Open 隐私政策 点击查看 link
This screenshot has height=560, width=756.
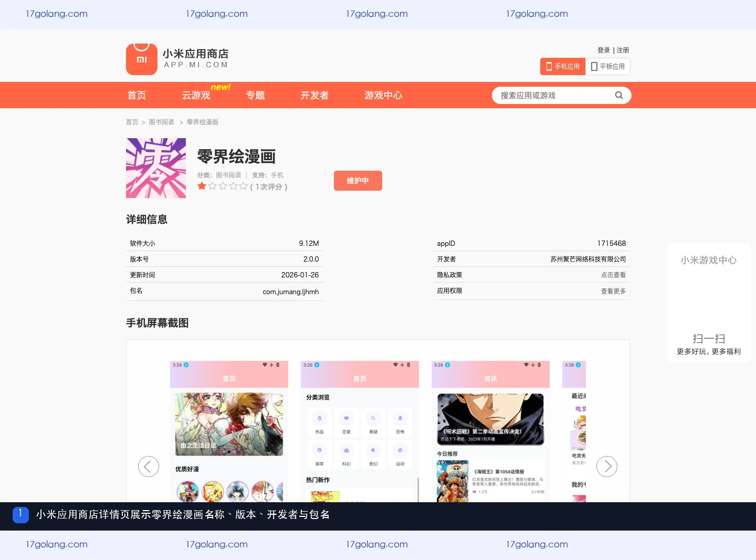(613, 275)
